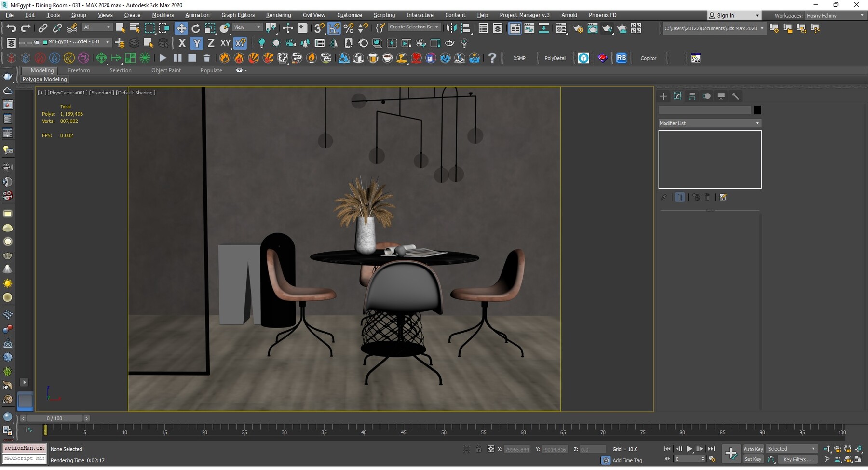
Task: Open the Modifier List dropdown
Action: [x=757, y=123]
